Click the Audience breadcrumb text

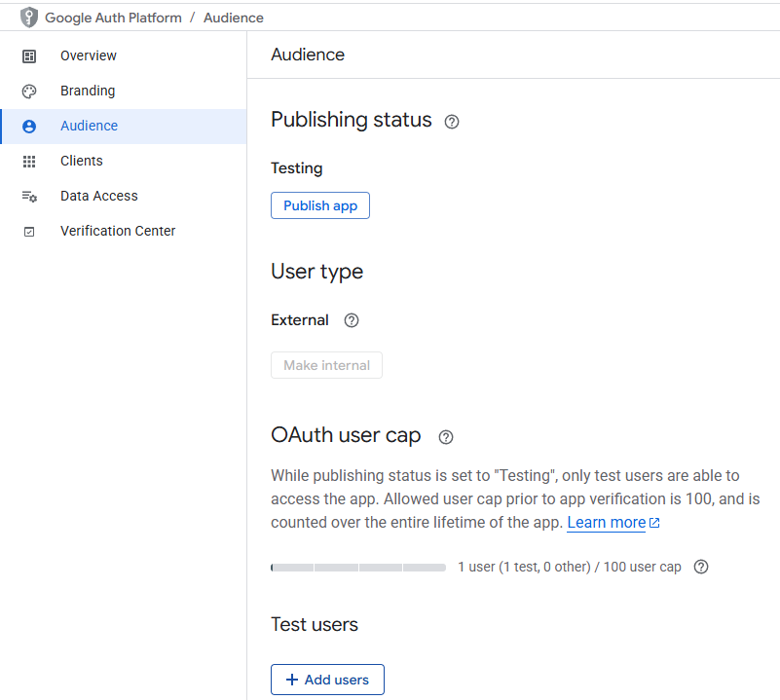click(x=234, y=18)
